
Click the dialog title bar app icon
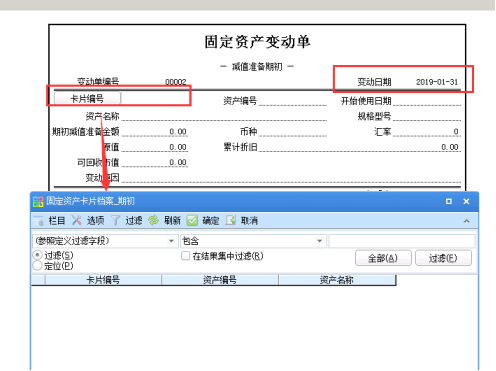coord(38,201)
